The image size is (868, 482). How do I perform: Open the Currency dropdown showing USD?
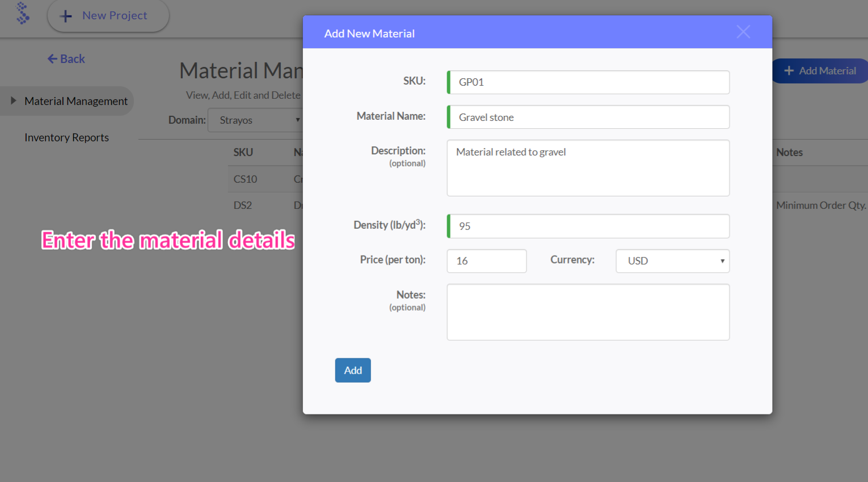point(672,261)
